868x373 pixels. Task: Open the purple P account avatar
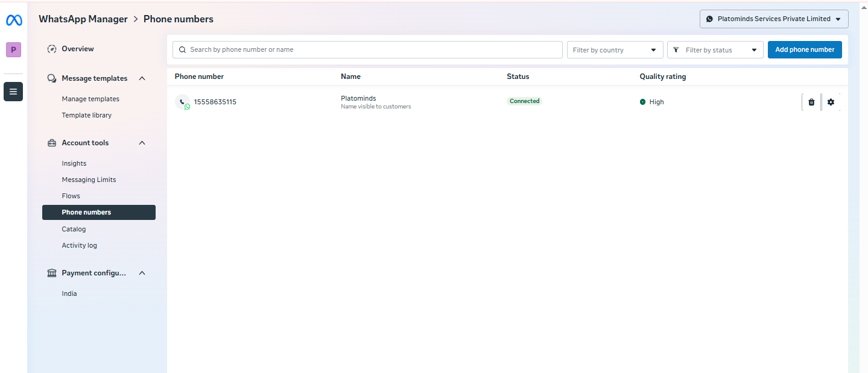[x=13, y=50]
